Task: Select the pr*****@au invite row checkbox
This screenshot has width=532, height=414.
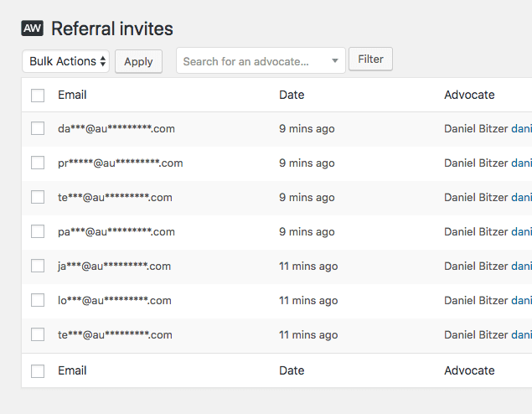Action: (38, 163)
